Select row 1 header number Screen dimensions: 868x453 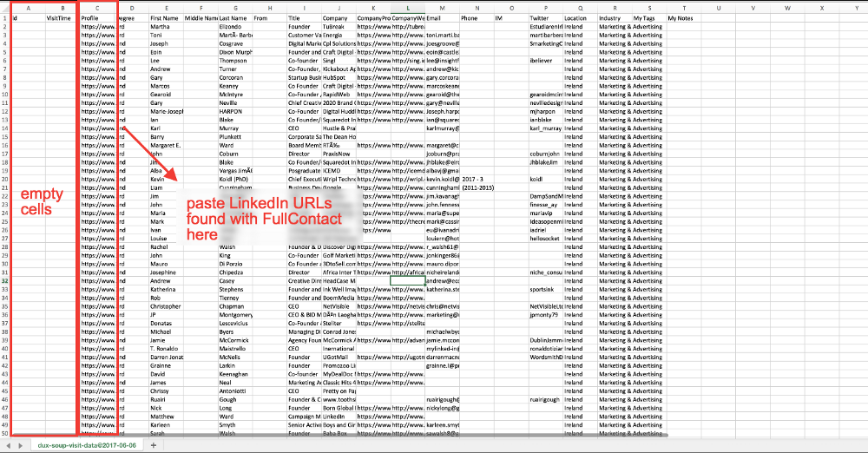(x=4, y=17)
